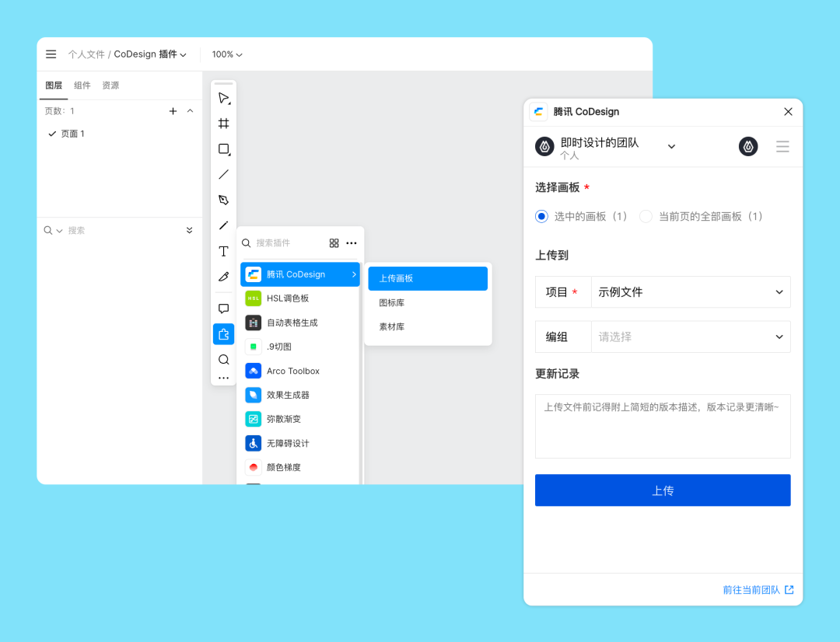
Task: Launch the .9切图 plugin
Action: (x=300, y=347)
